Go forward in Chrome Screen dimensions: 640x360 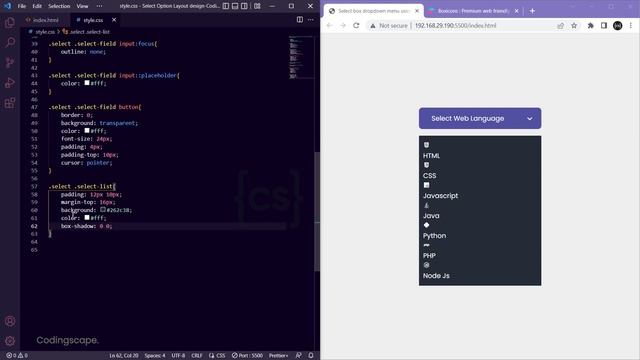coord(343,25)
